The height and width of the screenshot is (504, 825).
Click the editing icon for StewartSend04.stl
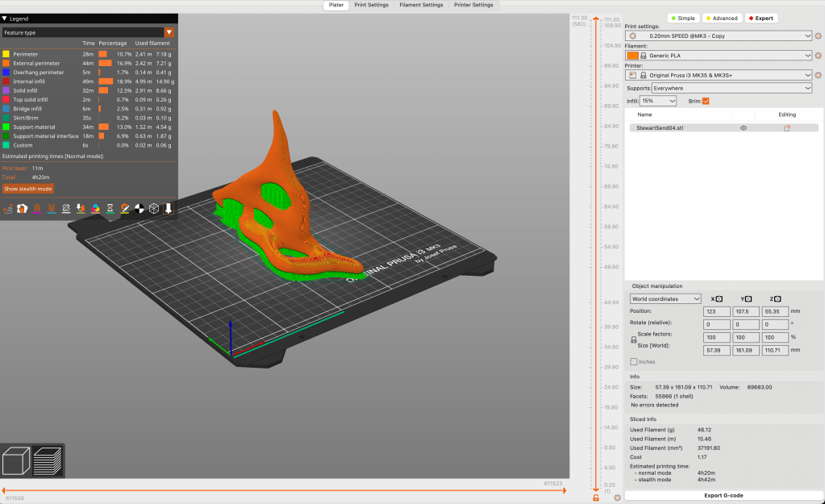[x=786, y=127]
